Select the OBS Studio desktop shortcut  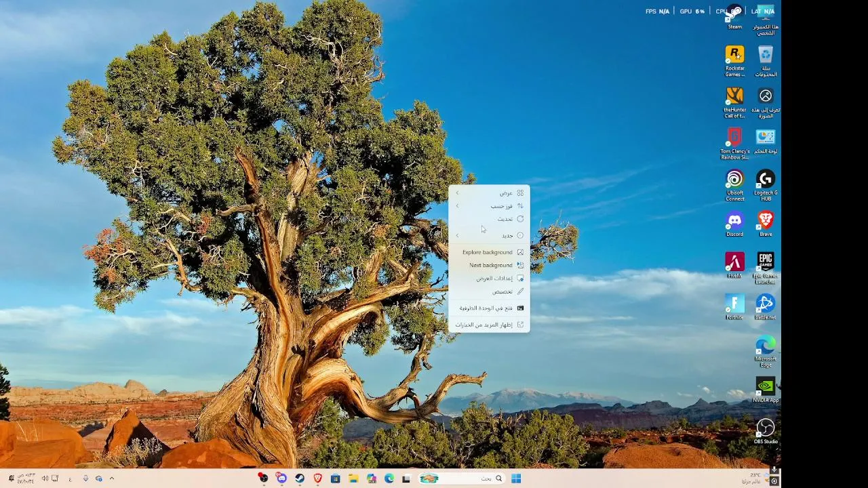(766, 432)
